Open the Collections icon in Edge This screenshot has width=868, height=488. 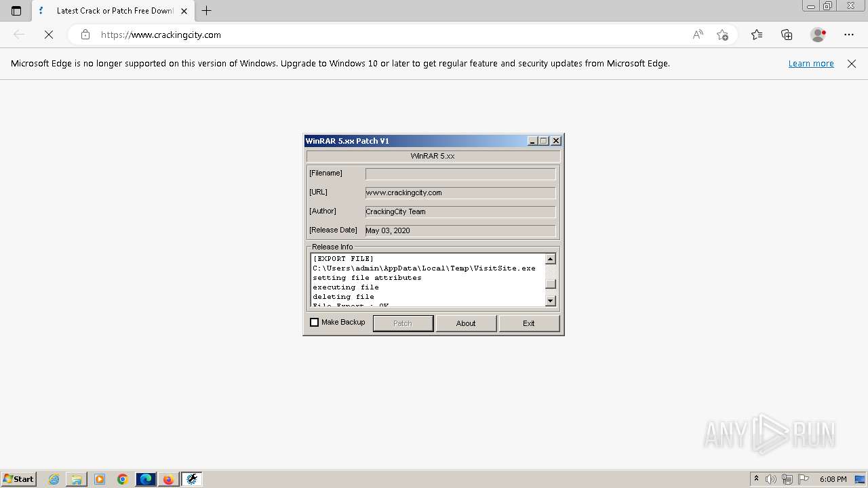pos(787,35)
